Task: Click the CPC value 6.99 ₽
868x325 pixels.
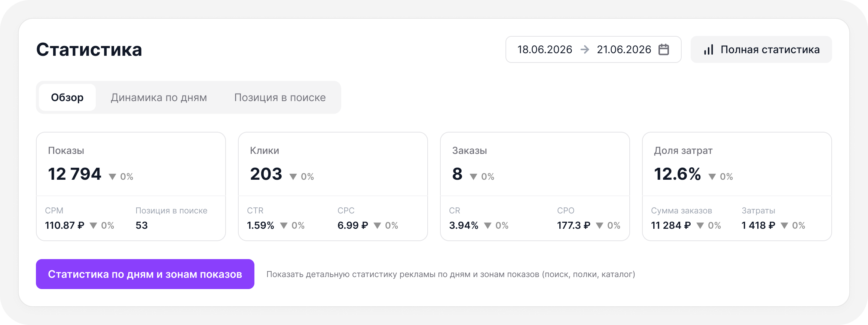Action: [x=353, y=225]
